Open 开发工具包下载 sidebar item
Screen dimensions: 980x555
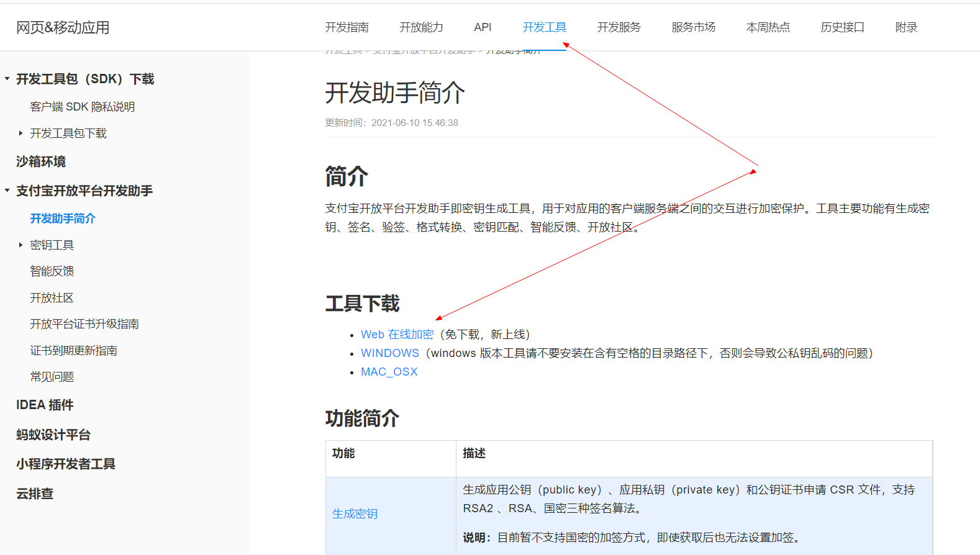pyautogui.click(x=68, y=133)
